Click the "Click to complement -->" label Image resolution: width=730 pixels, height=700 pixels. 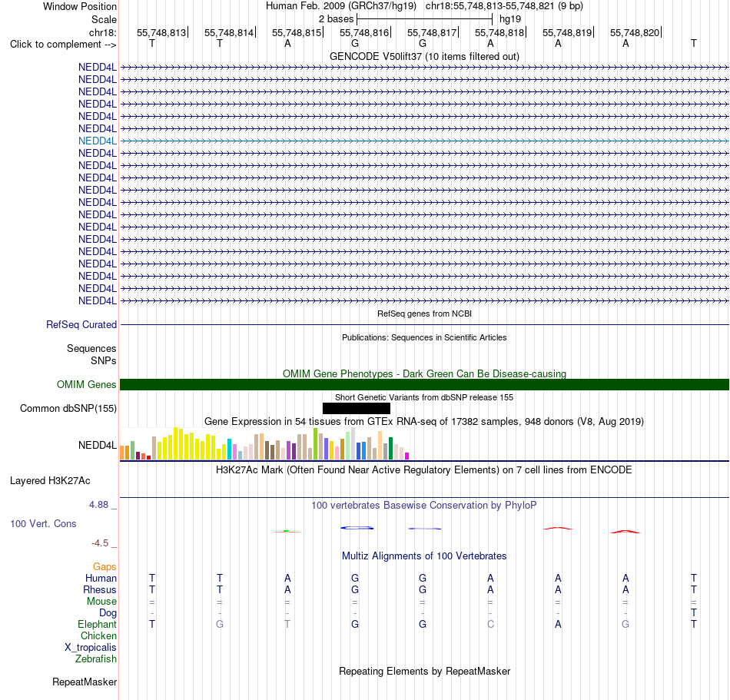(63, 45)
